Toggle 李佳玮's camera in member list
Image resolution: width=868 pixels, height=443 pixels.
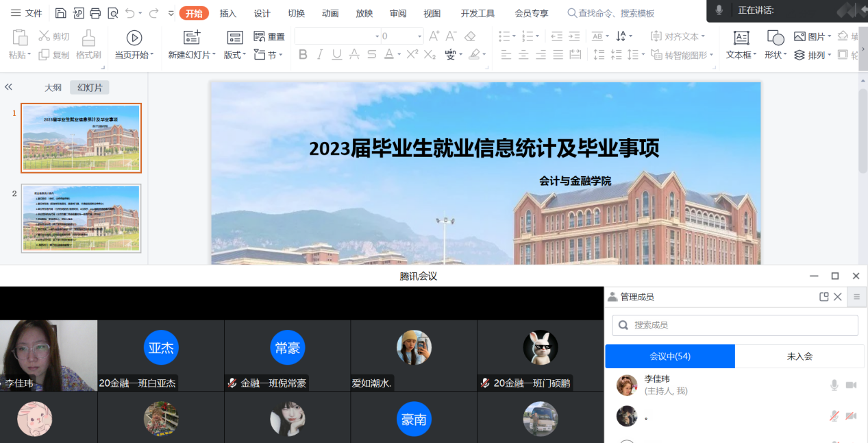[851, 385]
